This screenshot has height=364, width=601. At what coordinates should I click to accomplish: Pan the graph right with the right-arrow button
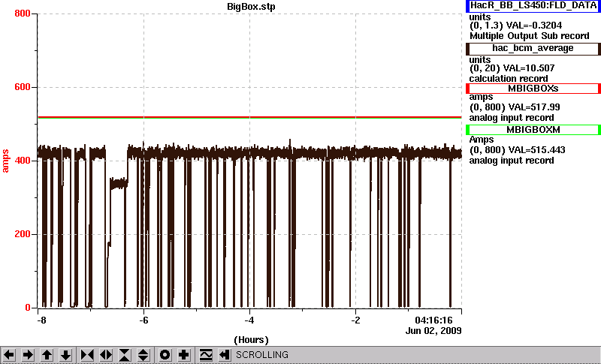pyautogui.click(x=28, y=355)
